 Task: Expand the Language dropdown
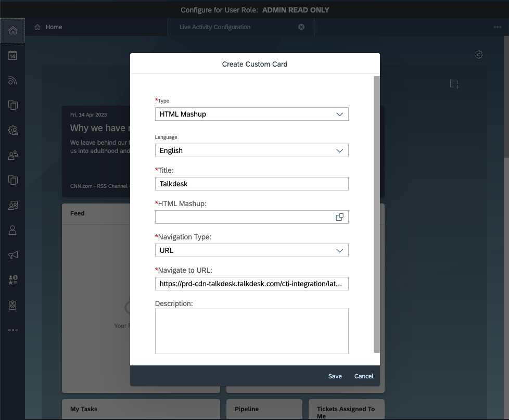(x=339, y=150)
